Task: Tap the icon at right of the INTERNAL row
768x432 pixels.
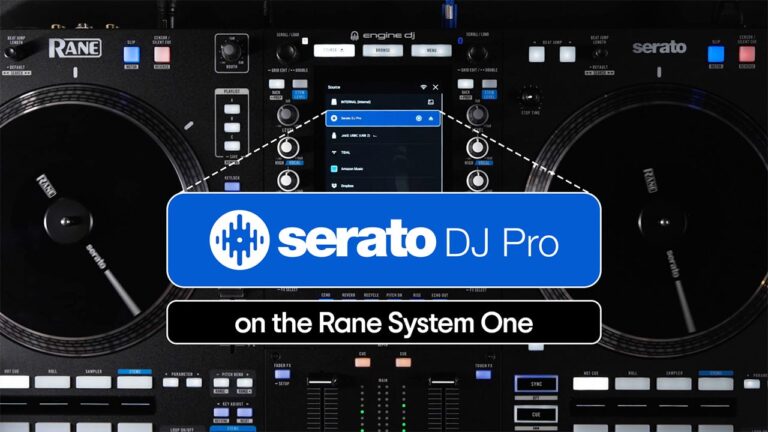Action: (431, 102)
